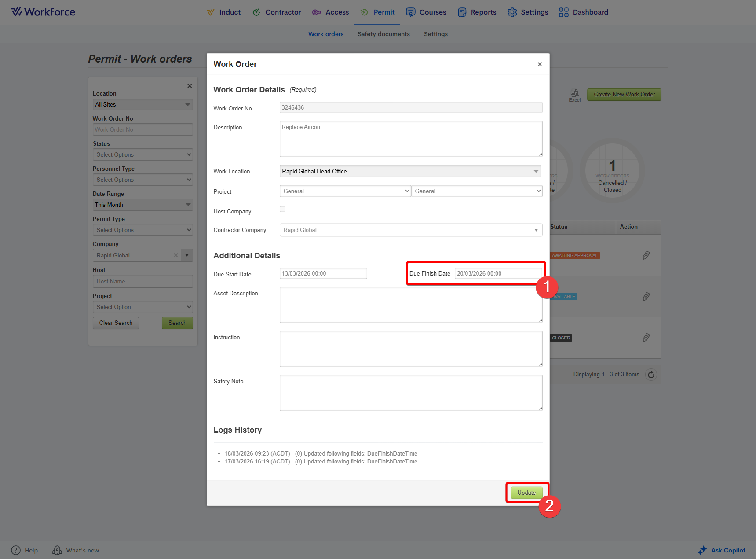Click the Help question mark icon
The image size is (756, 559).
click(16, 550)
